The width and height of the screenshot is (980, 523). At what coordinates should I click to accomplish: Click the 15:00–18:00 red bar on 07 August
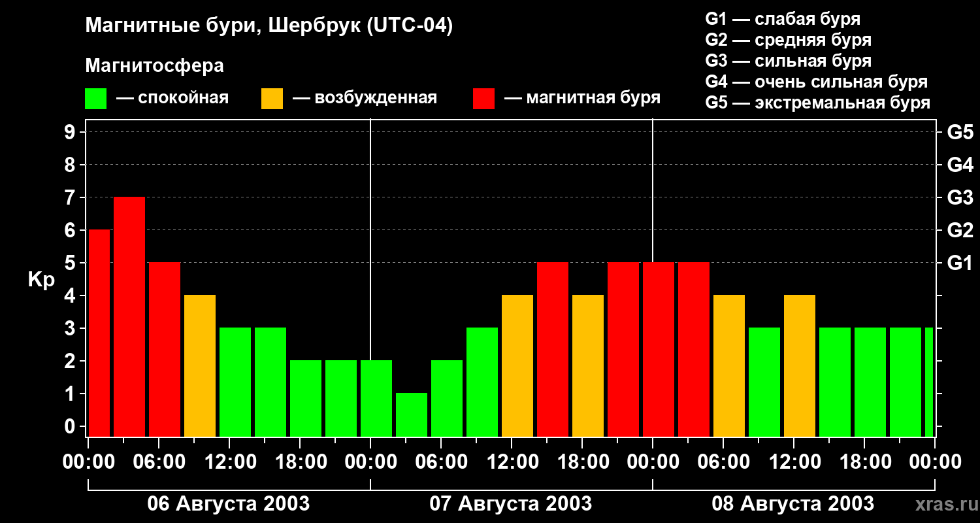(553, 350)
